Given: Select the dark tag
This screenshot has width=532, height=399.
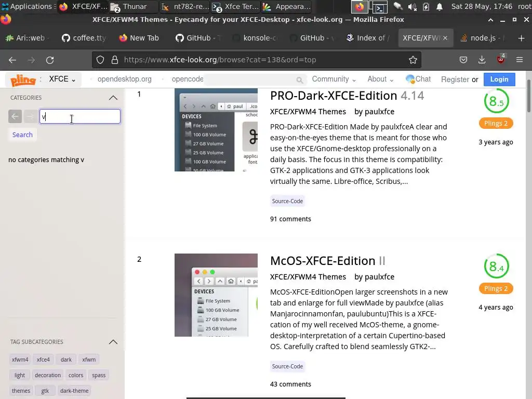Looking at the screenshot, I should (66, 360).
